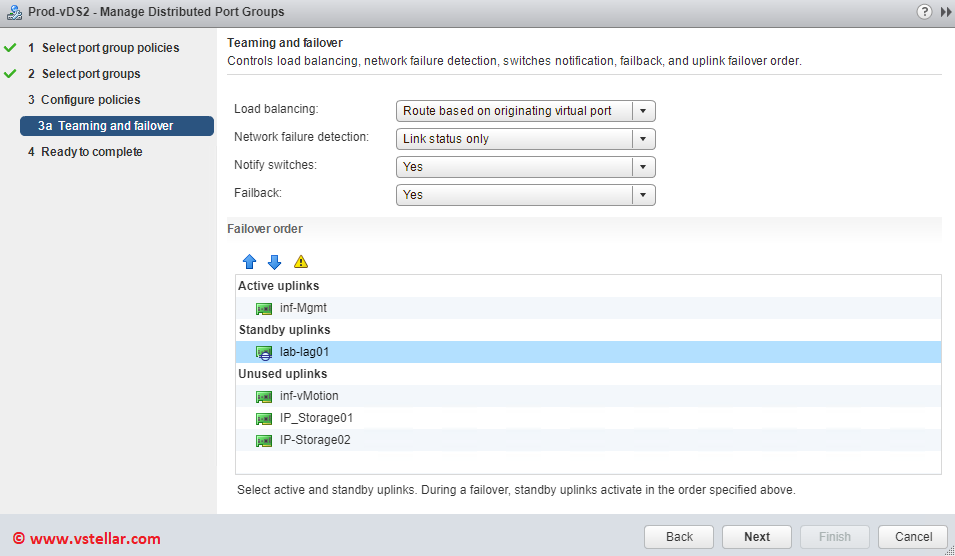Move selected uplink down with blue arrow
This screenshot has width=955, height=556.
(275, 262)
